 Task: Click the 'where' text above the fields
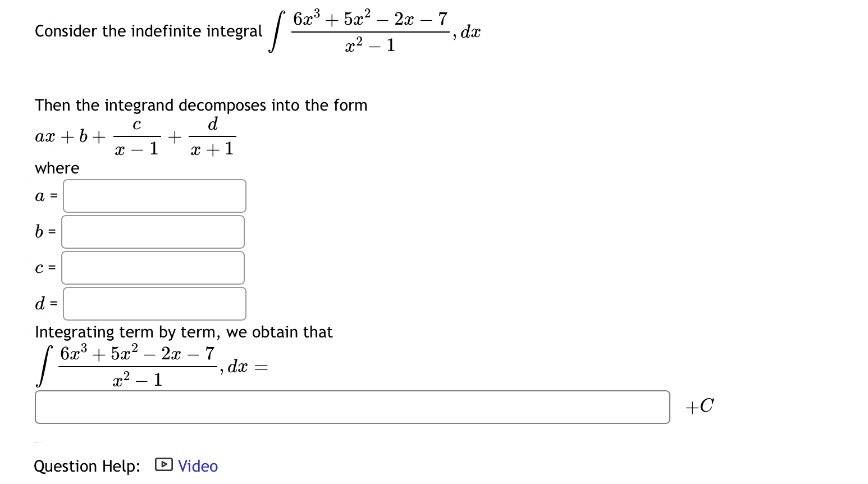click(x=56, y=168)
